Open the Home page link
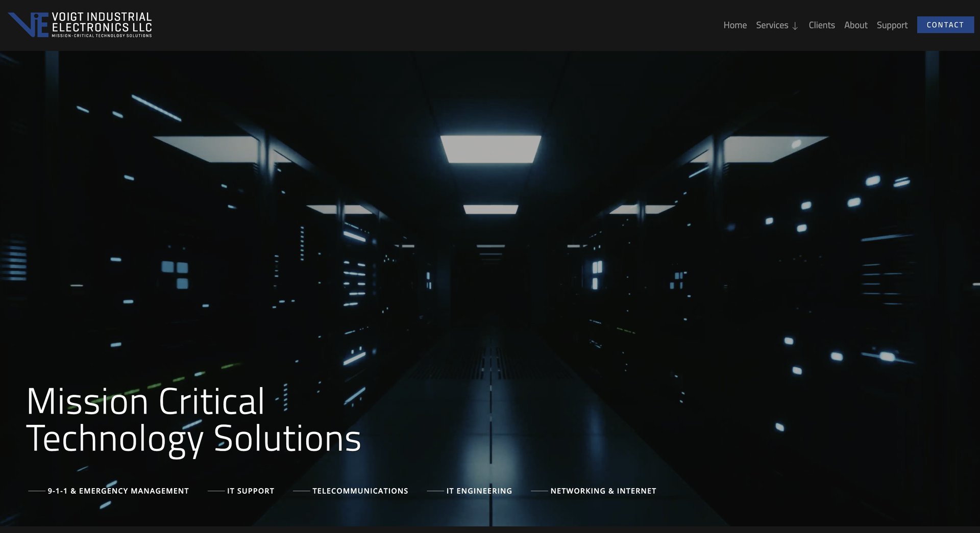Image resolution: width=980 pixels, height=533 pixels. pos(734,25)
